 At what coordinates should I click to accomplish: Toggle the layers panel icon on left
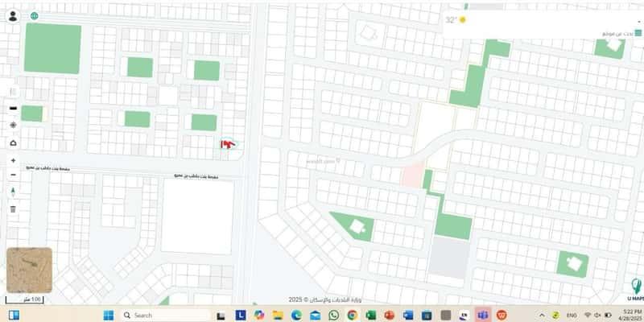point(13,91)
